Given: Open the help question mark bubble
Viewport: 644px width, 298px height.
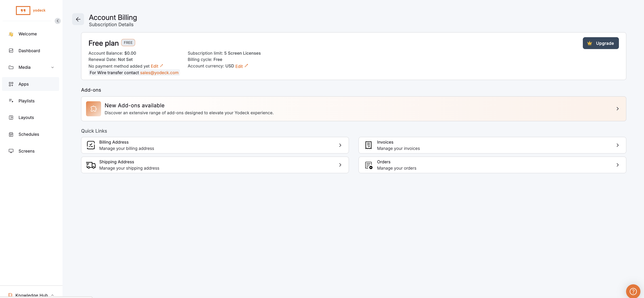Looking at the screenshot, I should (633, 291).
